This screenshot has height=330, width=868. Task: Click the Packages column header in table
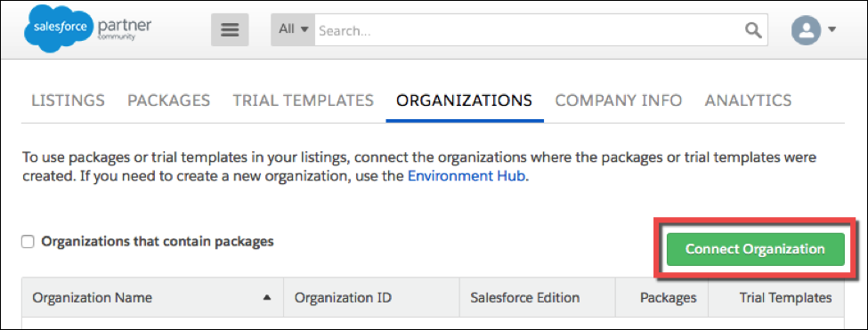click(662, 297)
